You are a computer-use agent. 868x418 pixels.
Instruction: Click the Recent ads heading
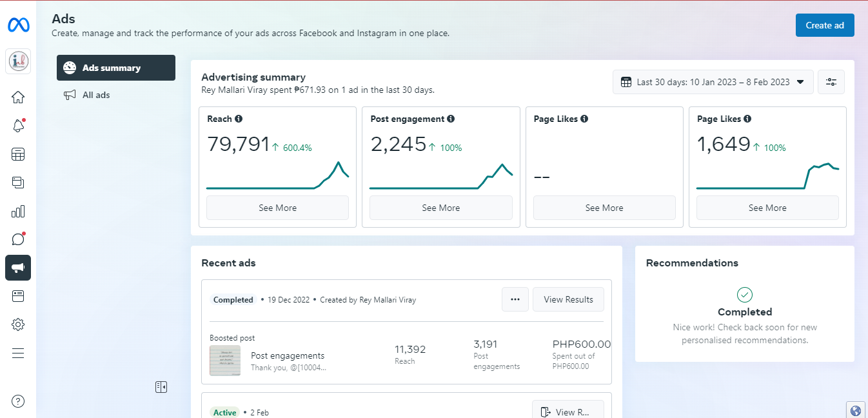click(x=228, y=263)
